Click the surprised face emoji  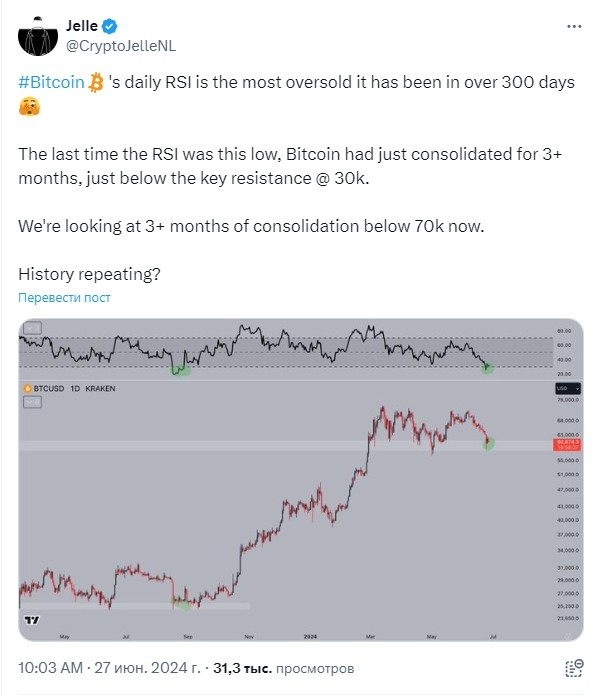tap(29, 107)
